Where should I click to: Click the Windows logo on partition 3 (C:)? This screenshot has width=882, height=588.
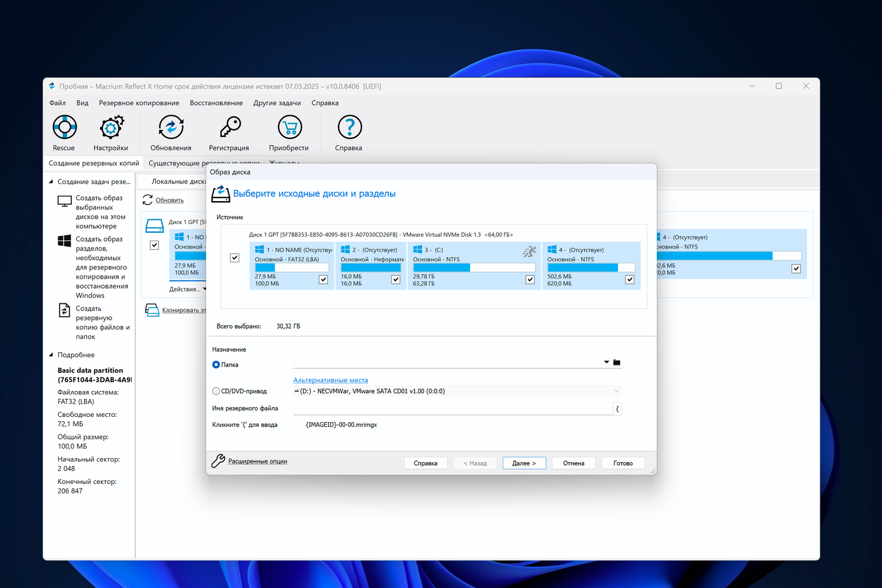tap(417, 249)
